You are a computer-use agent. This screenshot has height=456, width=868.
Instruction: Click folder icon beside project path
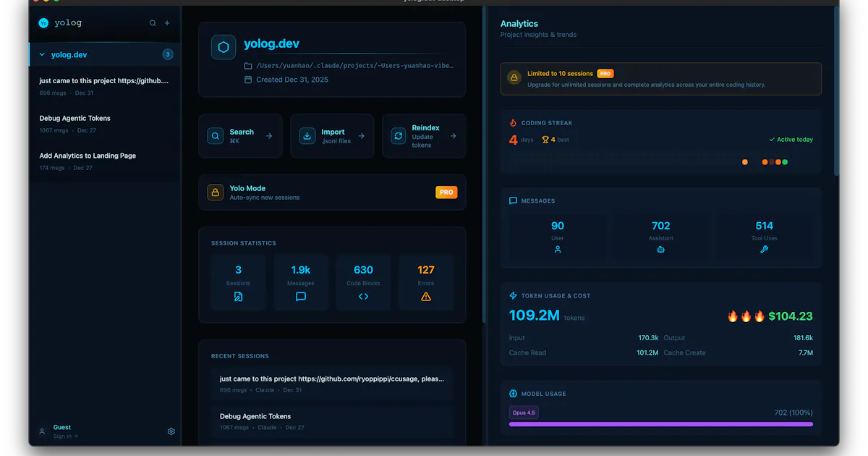click(x=248, y=66)
